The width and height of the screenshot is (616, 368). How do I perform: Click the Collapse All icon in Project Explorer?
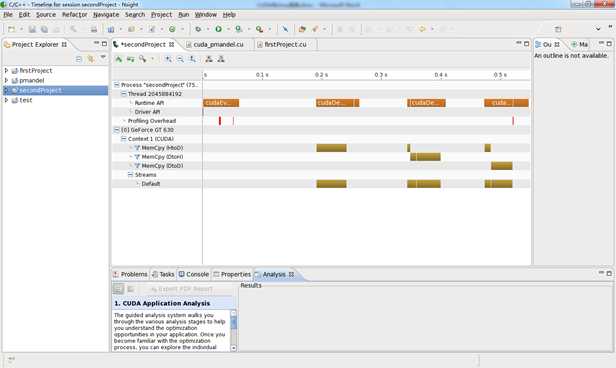tap(79, 59)
